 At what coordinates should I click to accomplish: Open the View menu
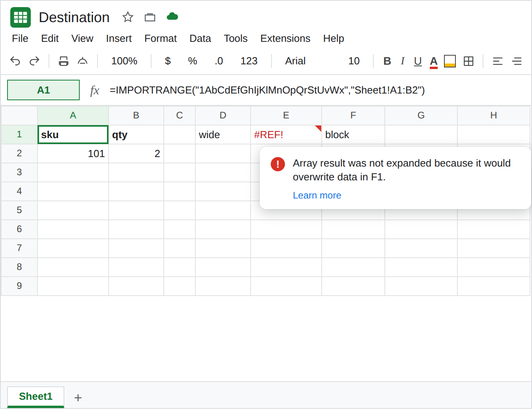pyautogui.click(x=82, y=38)
